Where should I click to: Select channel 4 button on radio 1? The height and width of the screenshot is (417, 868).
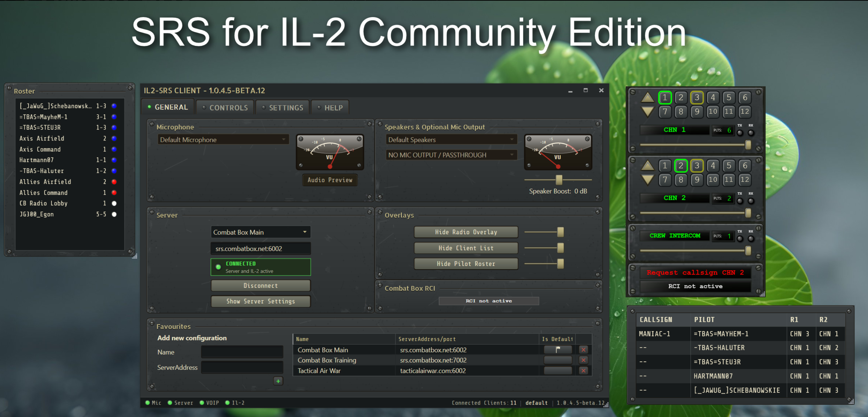[x=713, y=98]
